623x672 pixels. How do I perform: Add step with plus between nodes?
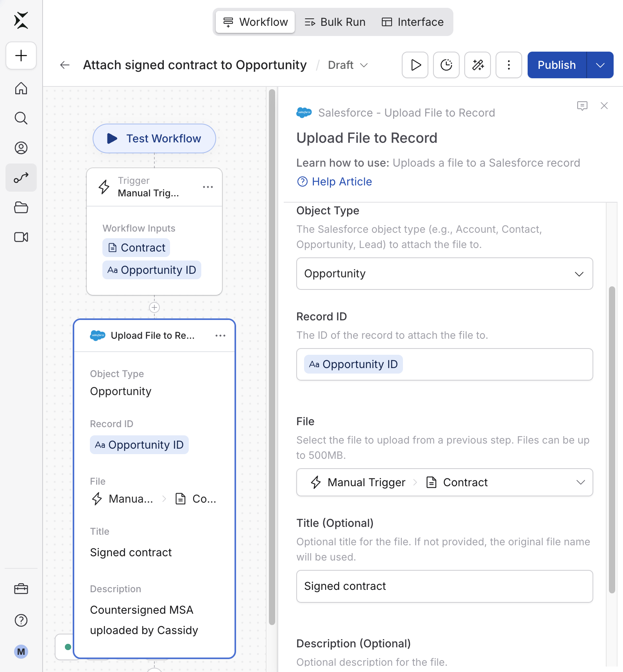click(154, 307)
